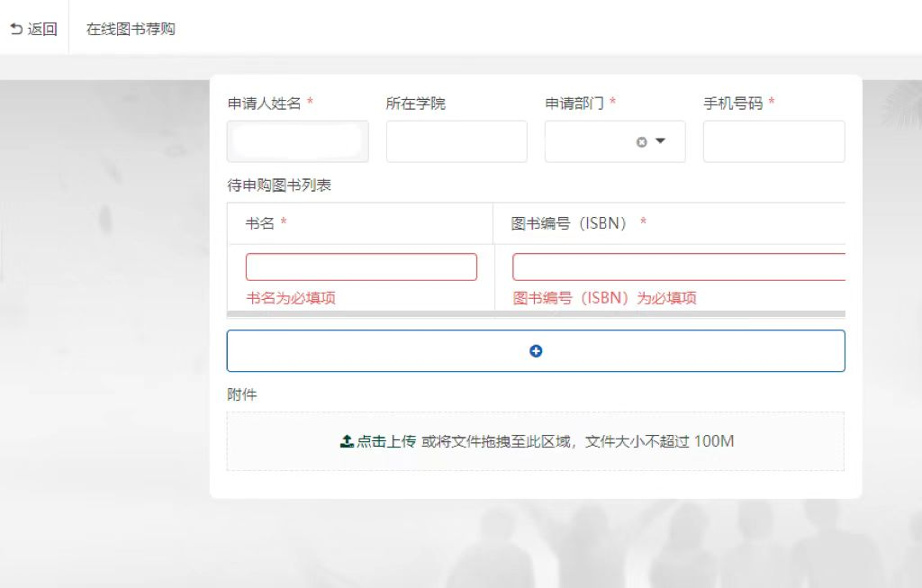Open the 申请部门 dropdown arrow

[660, 141]
